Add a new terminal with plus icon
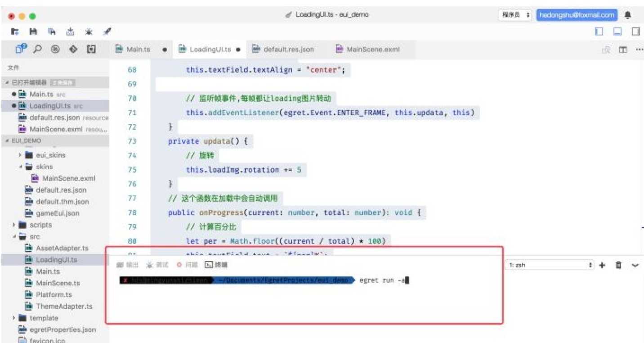 [x=602, y=265]
